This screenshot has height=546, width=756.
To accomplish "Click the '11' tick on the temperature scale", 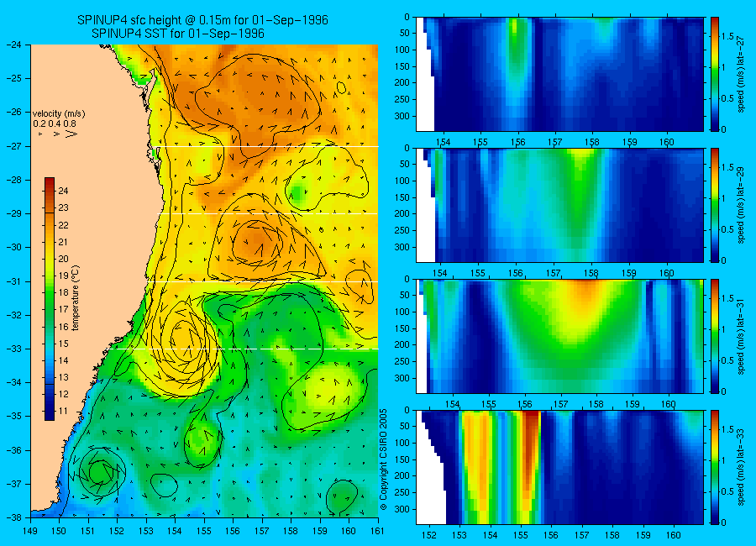I will click(x=63, y=412).
